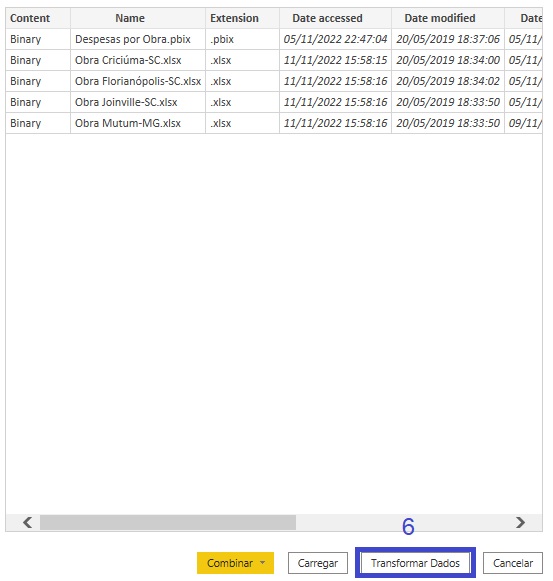Select the Extension column header
The image size is (553, 581).
[x=242, y=18]
